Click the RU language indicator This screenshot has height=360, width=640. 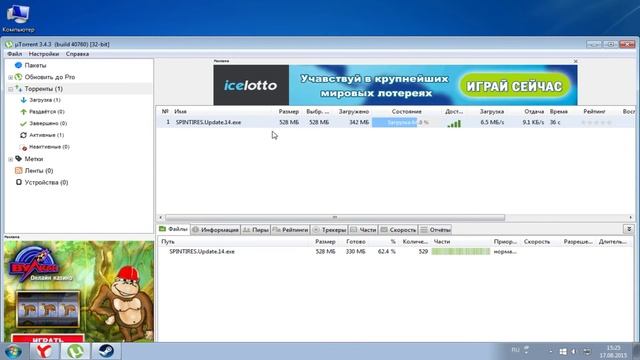[x=515, y=350]
